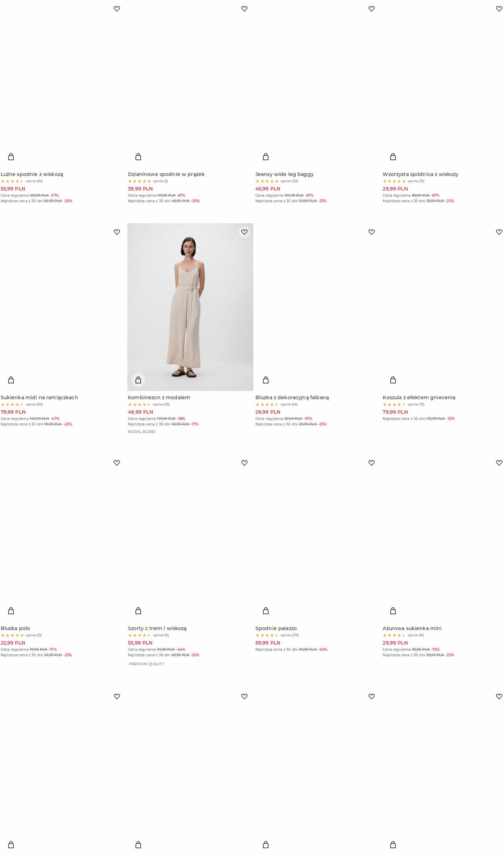Viewport: 504px width, 854px height.
Task: Add Luźne spodnie z wiskozą to wishlist
Action: tap(117, 9)
